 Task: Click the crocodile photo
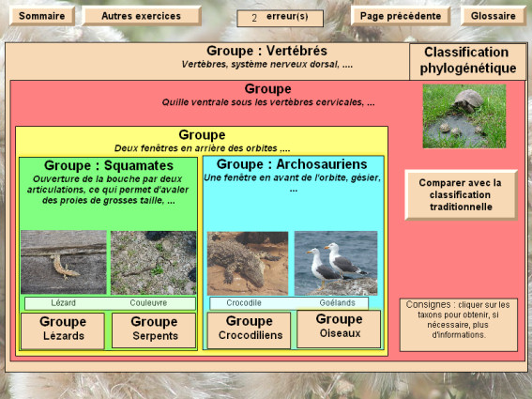248,263
